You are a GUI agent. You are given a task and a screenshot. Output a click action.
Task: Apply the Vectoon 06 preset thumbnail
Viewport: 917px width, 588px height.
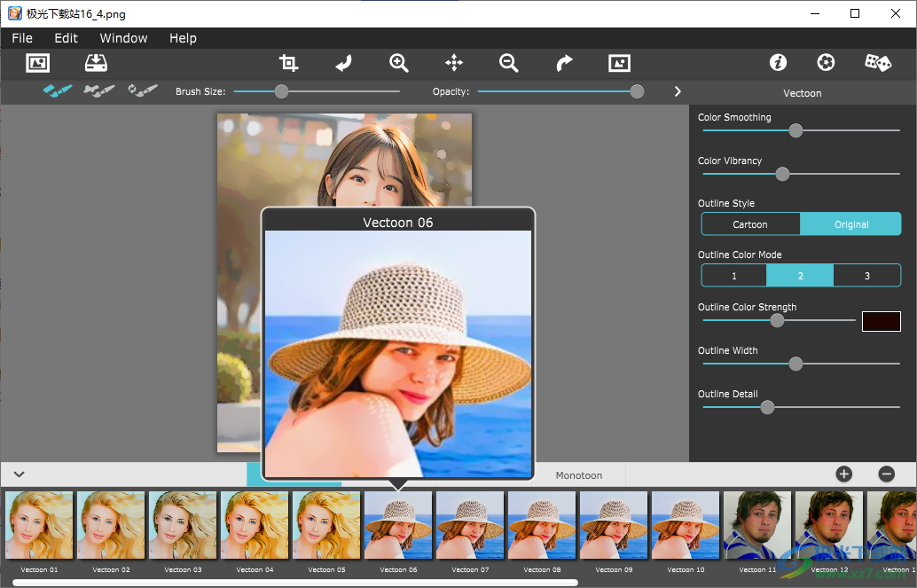coord(398,525)
